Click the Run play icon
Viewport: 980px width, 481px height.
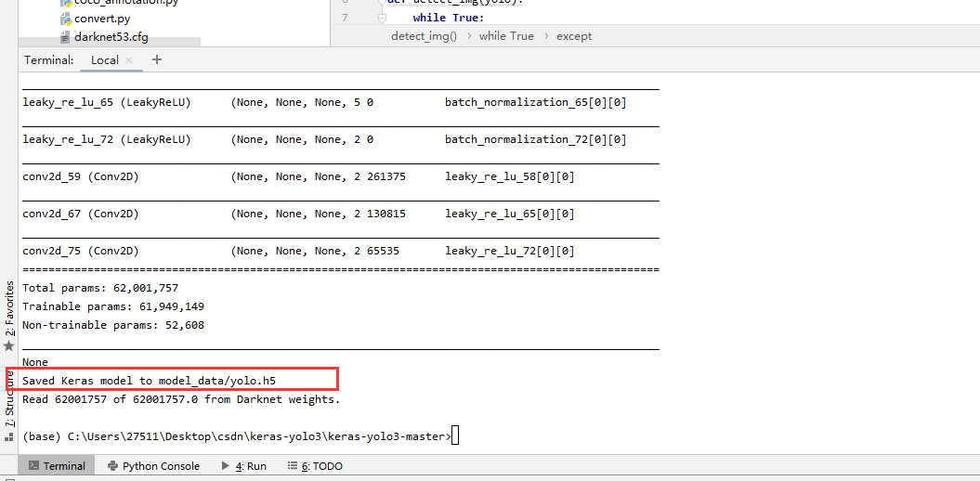[225, 466]
